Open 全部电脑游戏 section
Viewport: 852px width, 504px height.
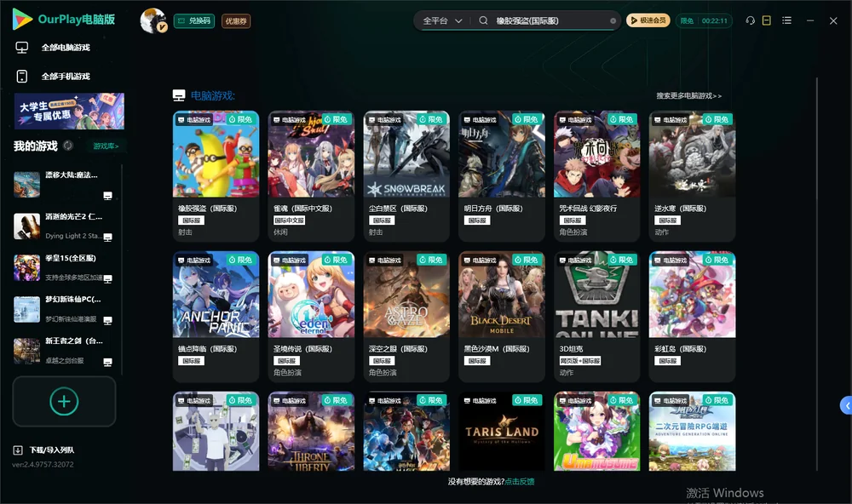tap(53, 48)
